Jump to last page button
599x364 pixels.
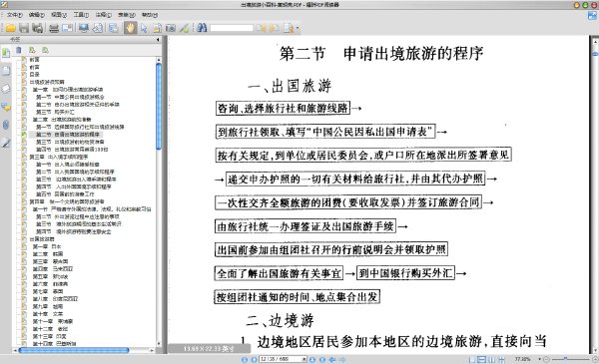pos(322,359)
